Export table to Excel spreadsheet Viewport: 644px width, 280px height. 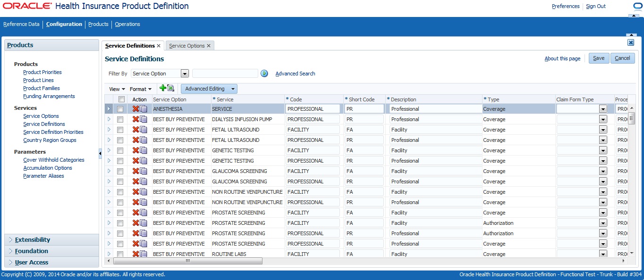(170, 88)
